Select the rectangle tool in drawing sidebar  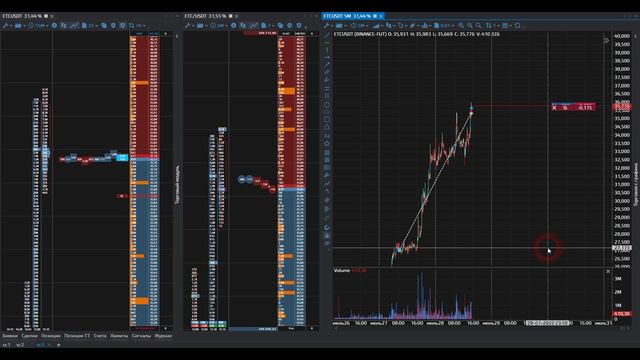point(327,120)
